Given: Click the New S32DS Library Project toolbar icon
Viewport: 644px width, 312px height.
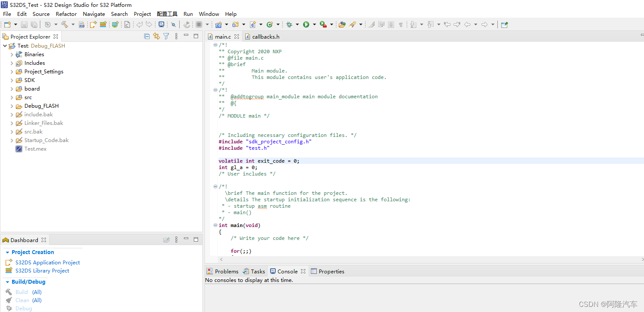Looking at the screenshot, I should pyautogui.click(x=103, y=24).
